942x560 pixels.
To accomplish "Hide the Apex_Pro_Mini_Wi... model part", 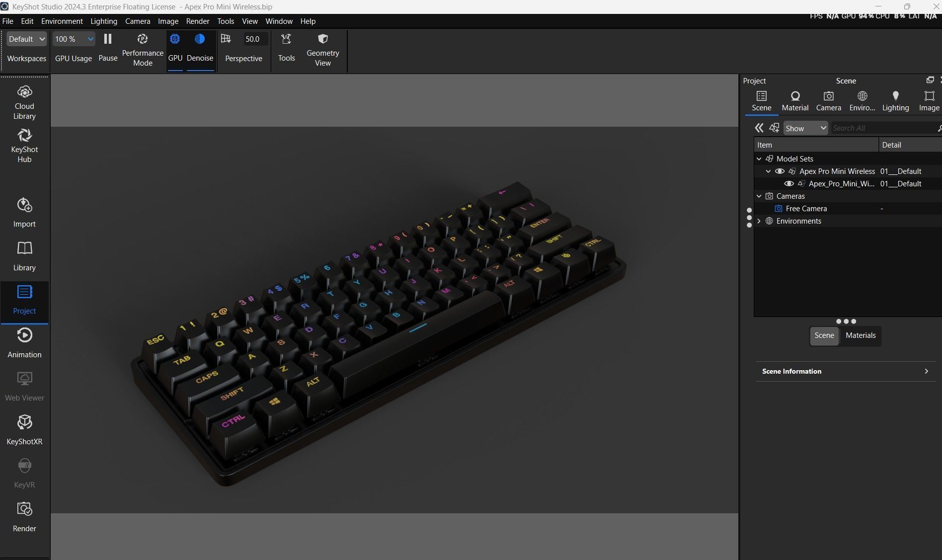I will (x=788, y=183).
